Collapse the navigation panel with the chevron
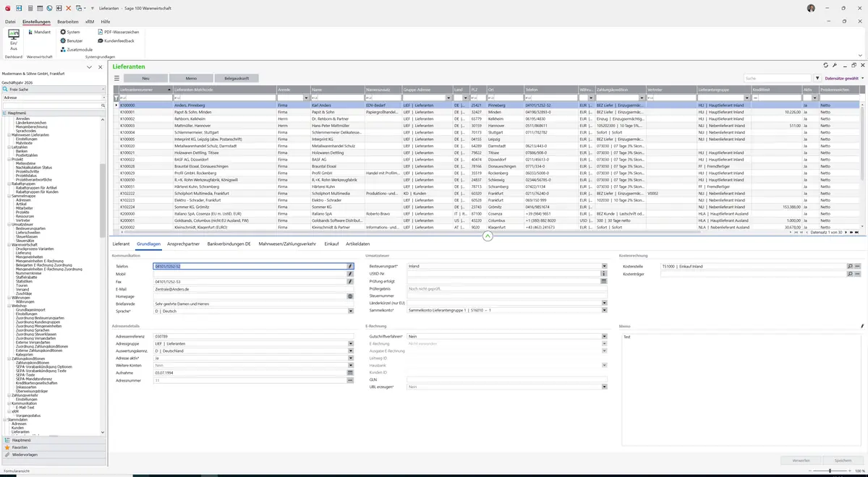Image resolution: width=868 pixels, height=477 pixels. (89, 66)
